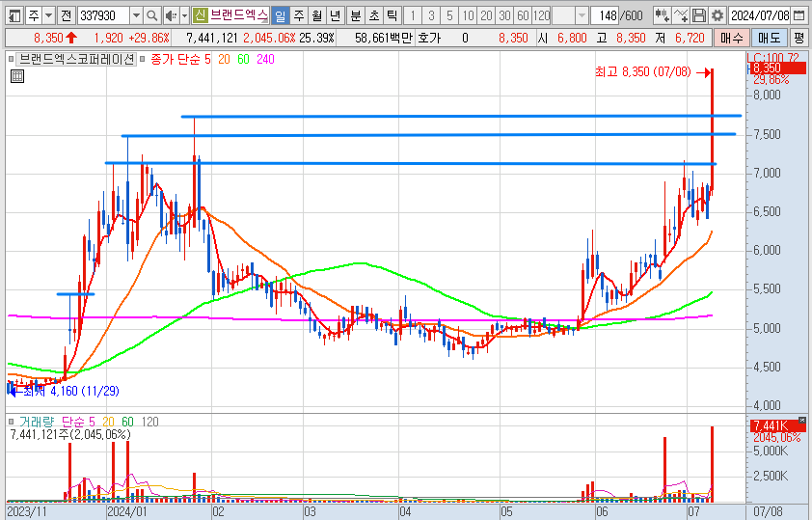Choose the 120 interval button
Image resolution: width=812 pixels, height=520 pixels.
pos(542,15)
